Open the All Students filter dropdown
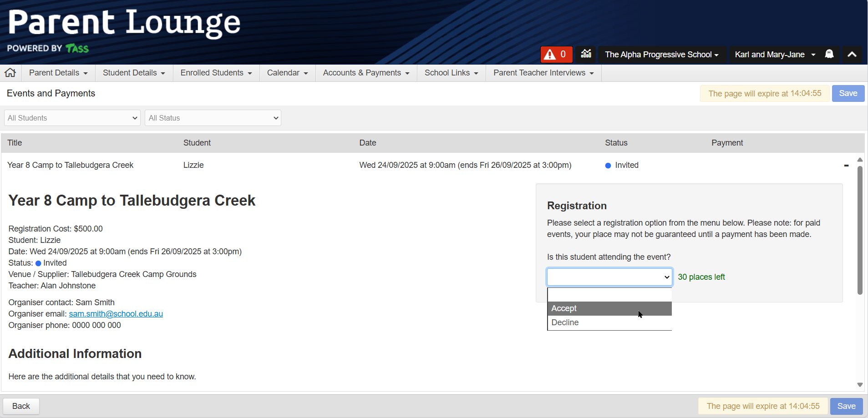868x418 pixels. [72, 118]
